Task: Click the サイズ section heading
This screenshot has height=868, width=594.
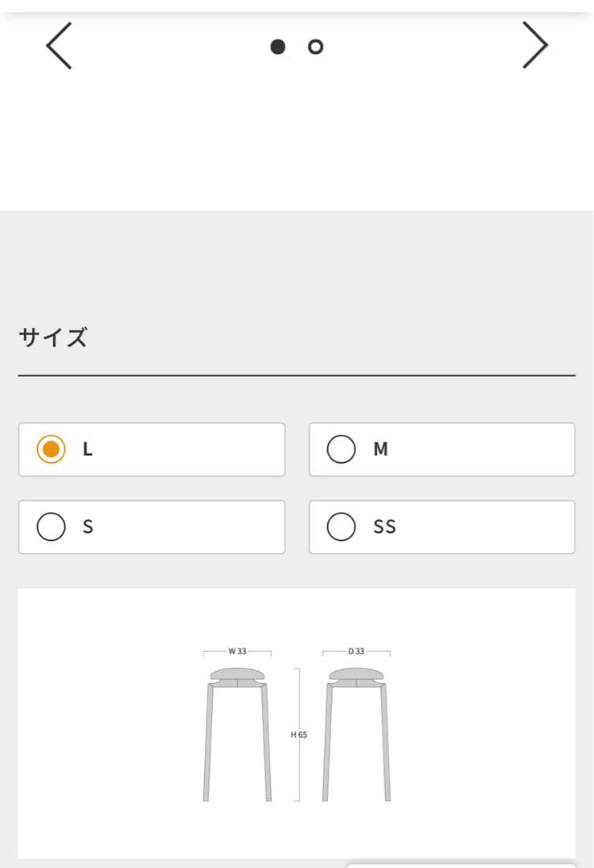Action: (52, 338)
